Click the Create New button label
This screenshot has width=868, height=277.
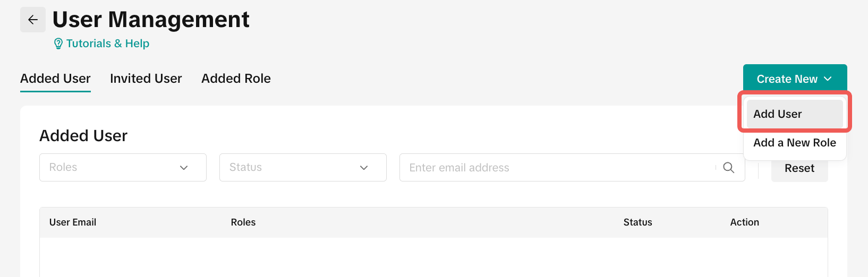pyautogui.click(x=787, y=79)
